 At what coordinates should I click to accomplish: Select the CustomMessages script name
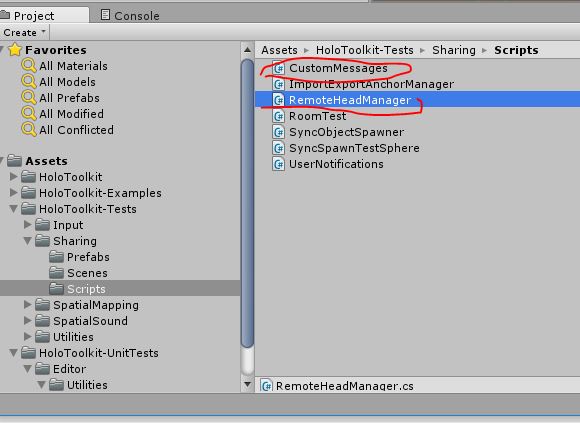pos(338,68)
